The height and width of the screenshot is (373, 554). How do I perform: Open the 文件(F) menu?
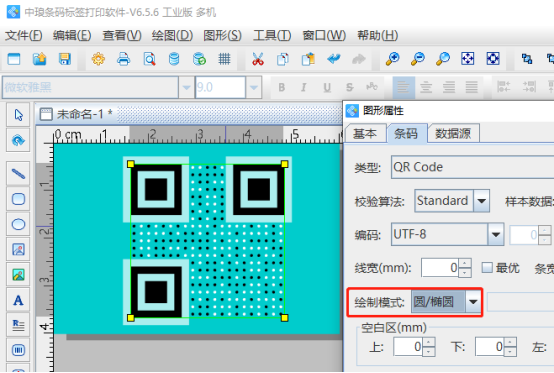(x=24, y=36)
